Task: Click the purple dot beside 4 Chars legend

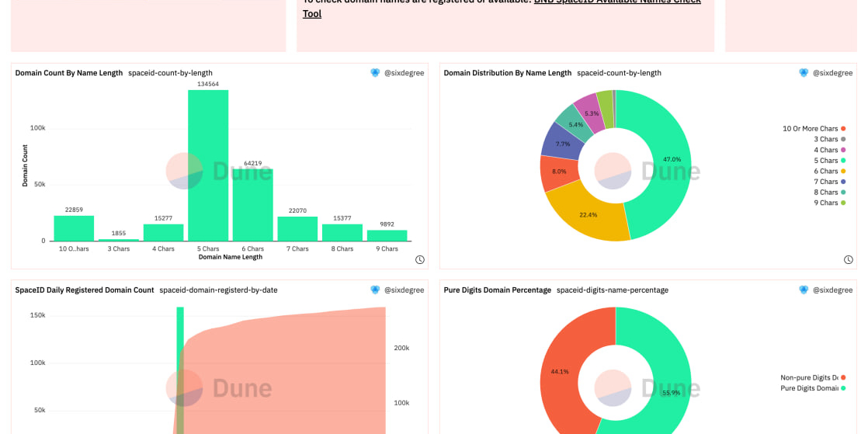Action: point(843,150)
